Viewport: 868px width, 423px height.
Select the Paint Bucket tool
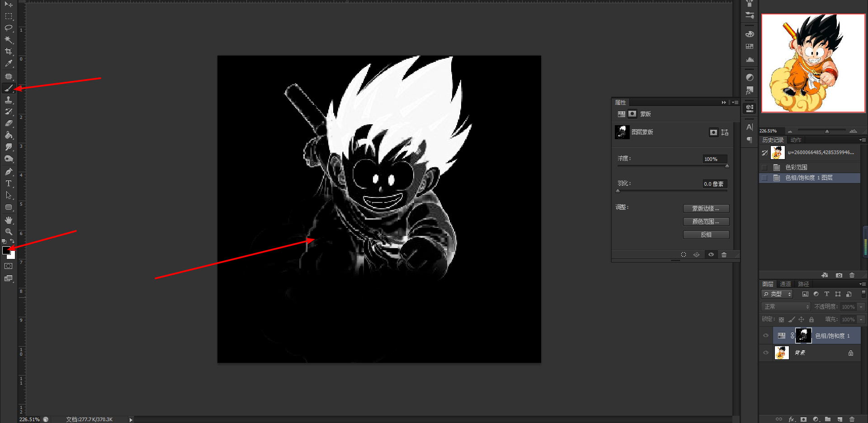9,135
